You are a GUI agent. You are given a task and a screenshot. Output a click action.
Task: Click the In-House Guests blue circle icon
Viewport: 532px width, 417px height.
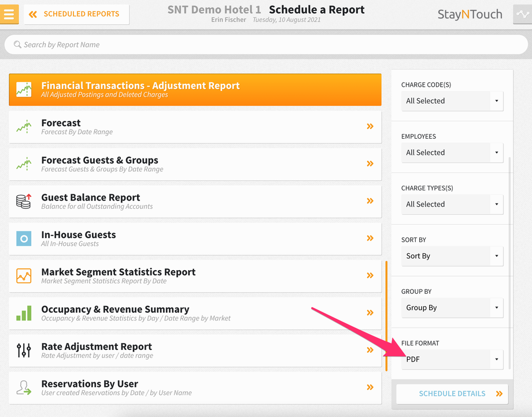click(x=24, y=238)
